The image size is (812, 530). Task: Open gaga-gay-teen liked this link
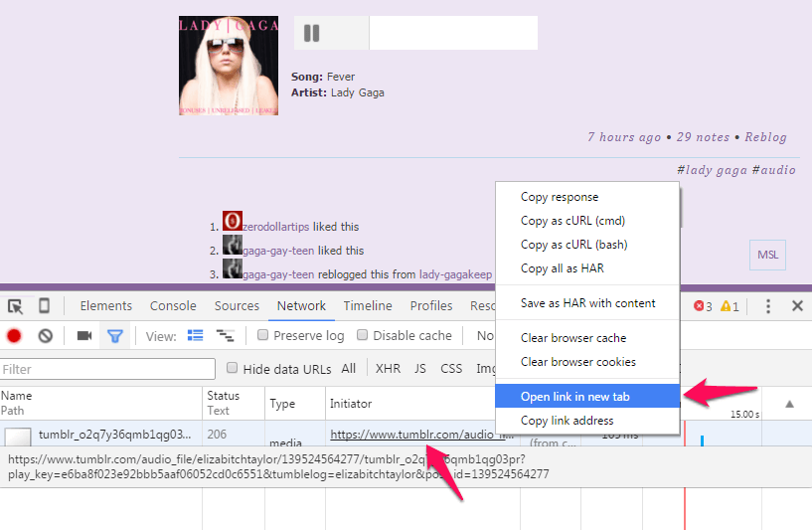[x=278, y=251]
